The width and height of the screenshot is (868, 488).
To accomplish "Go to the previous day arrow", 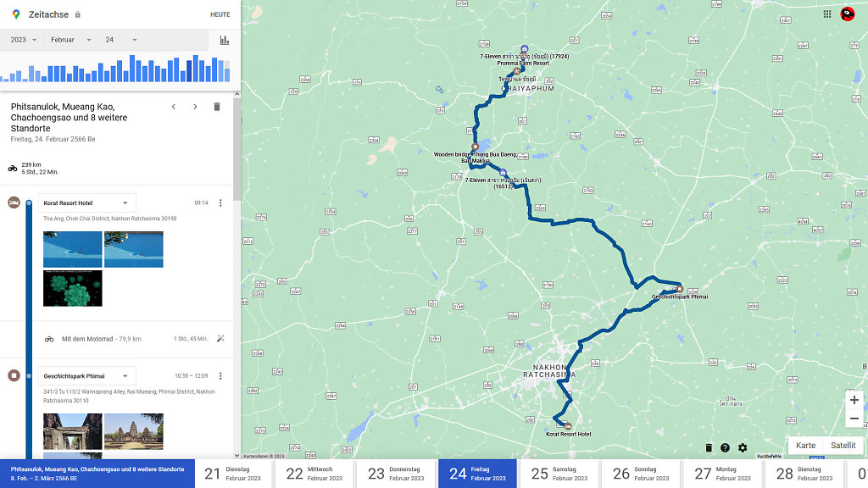I will [174, 107].
